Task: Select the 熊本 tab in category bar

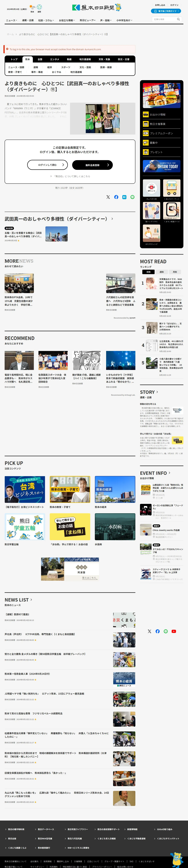Action: click(28, 59)
